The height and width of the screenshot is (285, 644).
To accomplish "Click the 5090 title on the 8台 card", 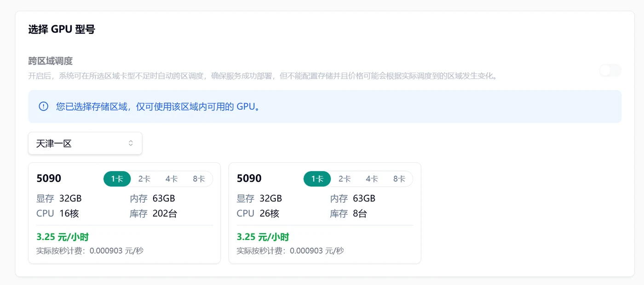I will 249,178.
